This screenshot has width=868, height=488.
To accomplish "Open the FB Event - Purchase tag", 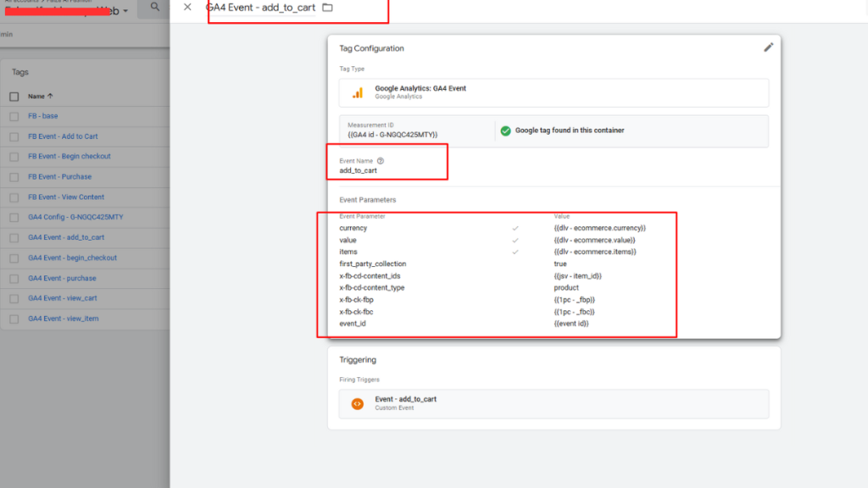I will tap(60, 177).
